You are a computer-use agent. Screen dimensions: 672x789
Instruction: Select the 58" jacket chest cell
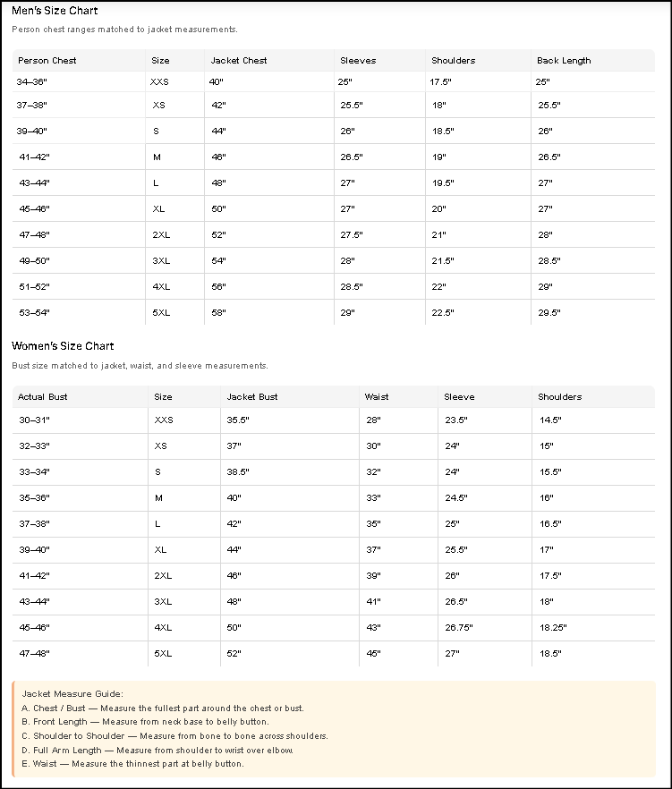tap(218, 313)
